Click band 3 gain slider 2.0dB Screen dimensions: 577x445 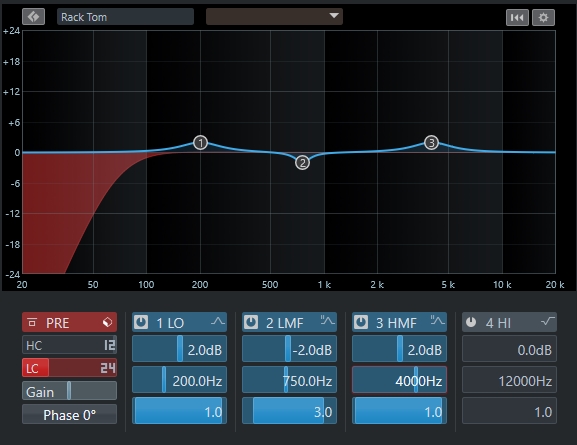coord(399,349)
